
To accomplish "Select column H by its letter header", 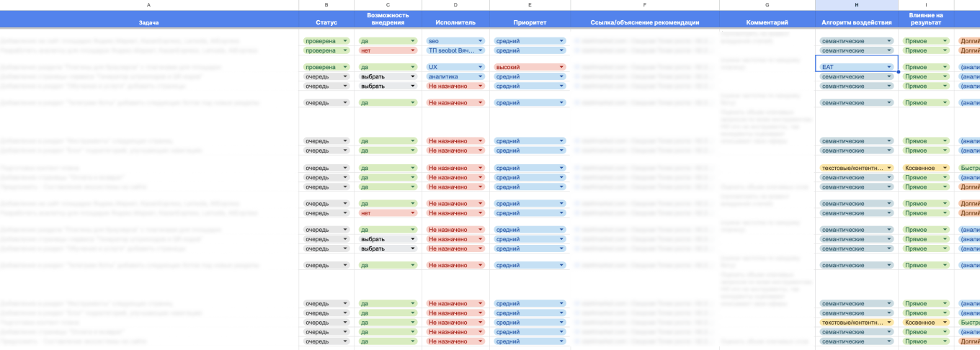I will point(856,5).
